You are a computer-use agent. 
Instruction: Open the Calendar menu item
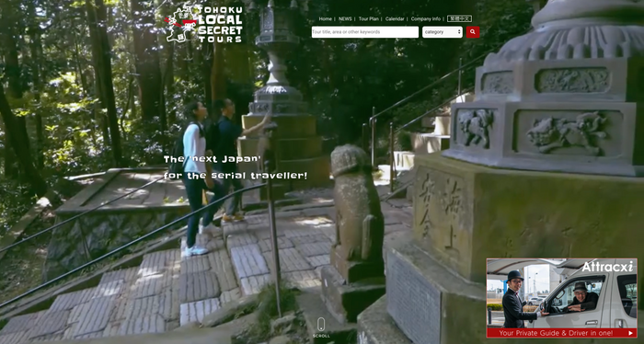coord(395,19)
